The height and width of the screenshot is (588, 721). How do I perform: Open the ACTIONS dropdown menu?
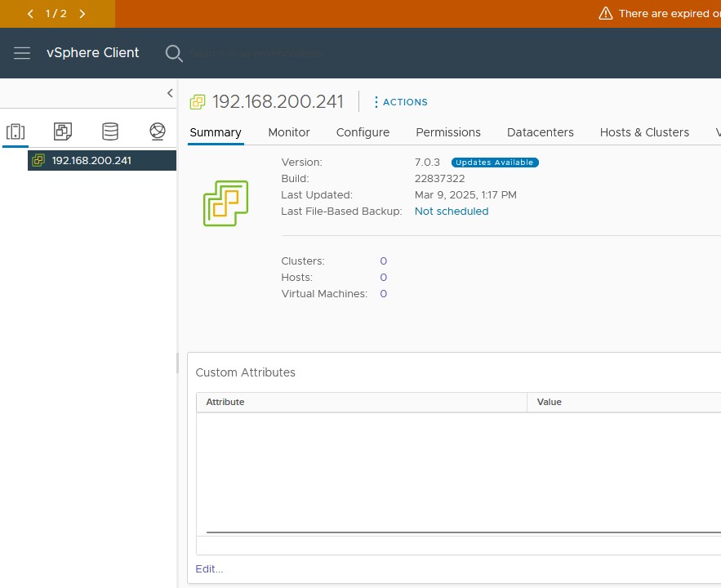click(400, 102)
